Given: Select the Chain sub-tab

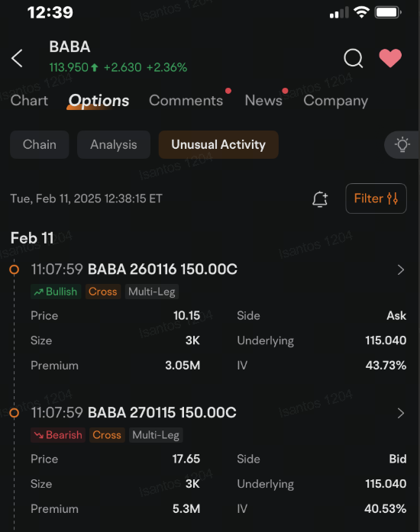Looking at the screenshot, I should point(40,144).
